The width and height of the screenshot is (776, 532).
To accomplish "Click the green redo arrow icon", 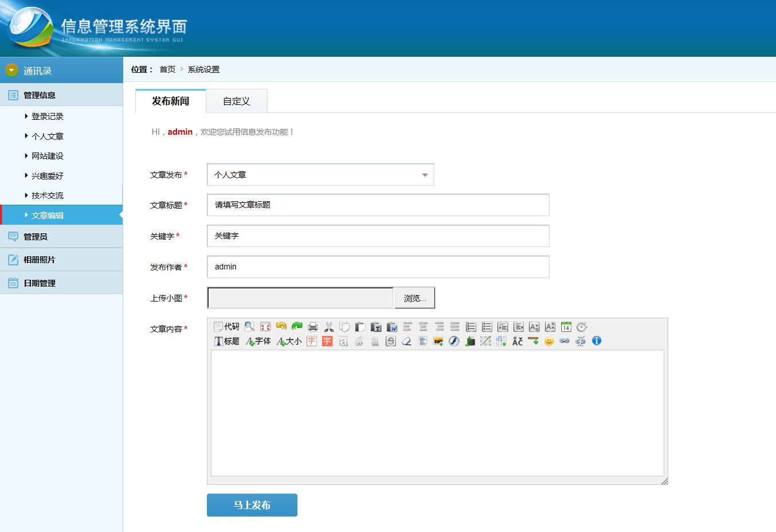I will (x=297, y=327).
